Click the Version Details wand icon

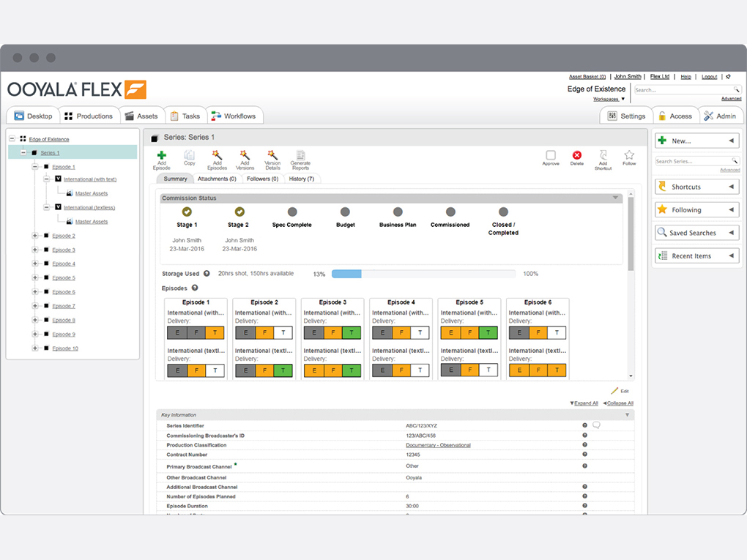(272, 155)
